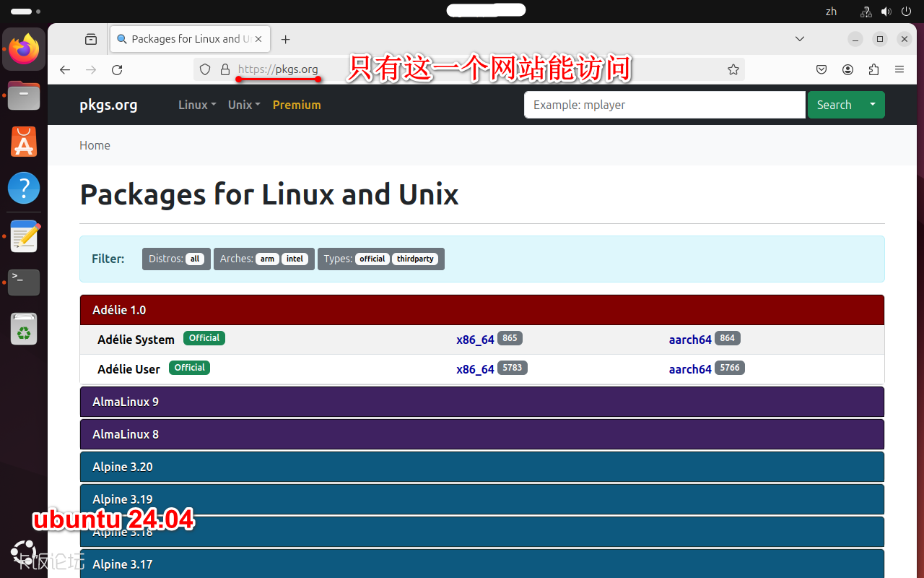
Task: Open Extensions puzzle icon
Action: pyautogui.click(x=873, y=69)
